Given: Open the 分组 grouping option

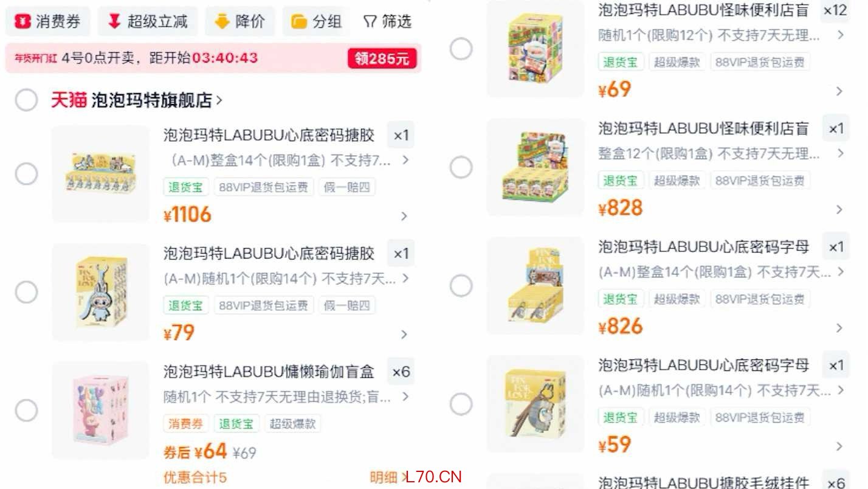Looking at the screenshot, I should click(x=317, y=22).
